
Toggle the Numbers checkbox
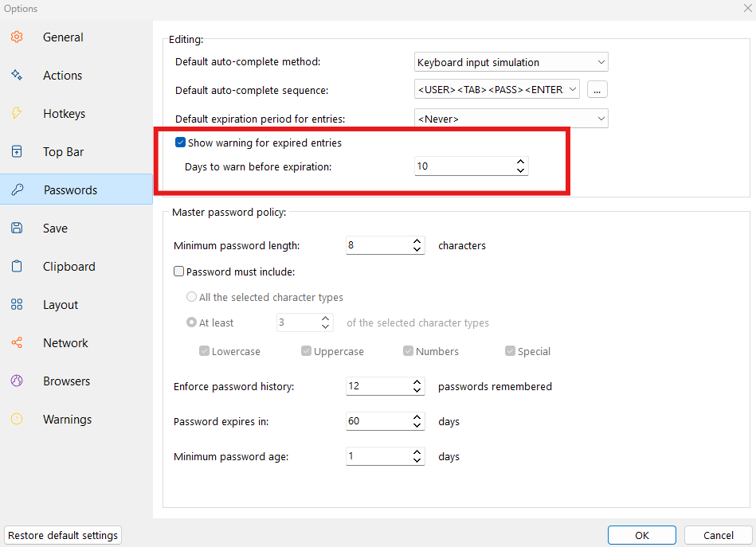click(x=409, y=351)
